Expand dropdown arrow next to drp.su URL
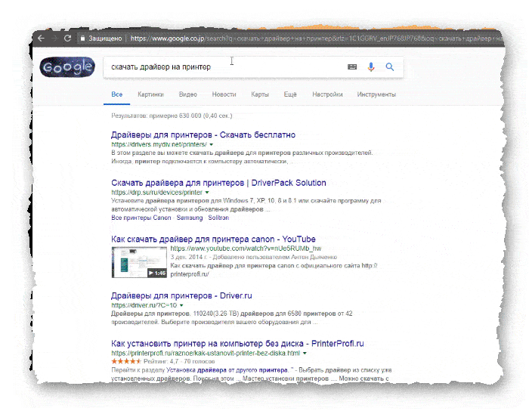532x411 pixels. tap(207, 192)
